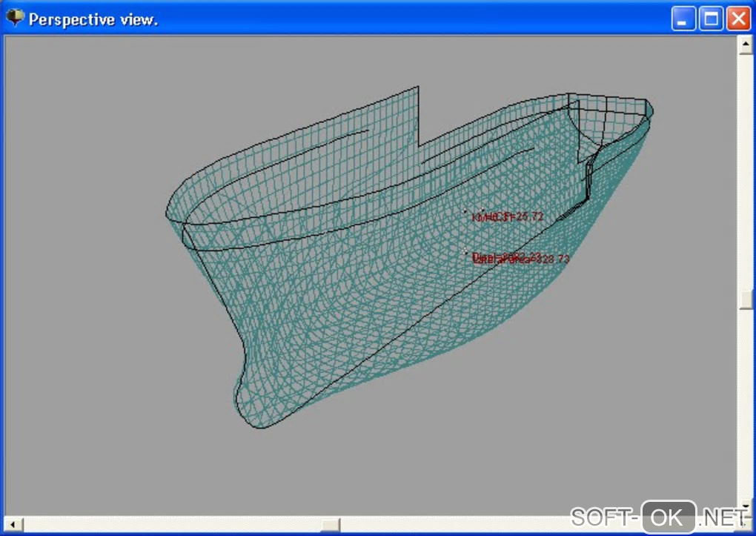Click the red label ending in 328.73
This screenshot has height=536, width=756.
(x=521, y=259)
